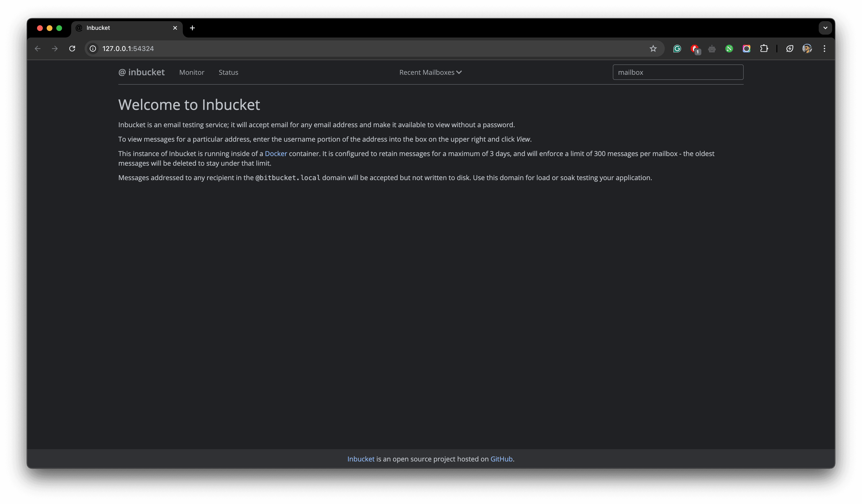Open the colorful camera lens extension
The height and width of the screenshot is (504, 862).
pos(746,49)
